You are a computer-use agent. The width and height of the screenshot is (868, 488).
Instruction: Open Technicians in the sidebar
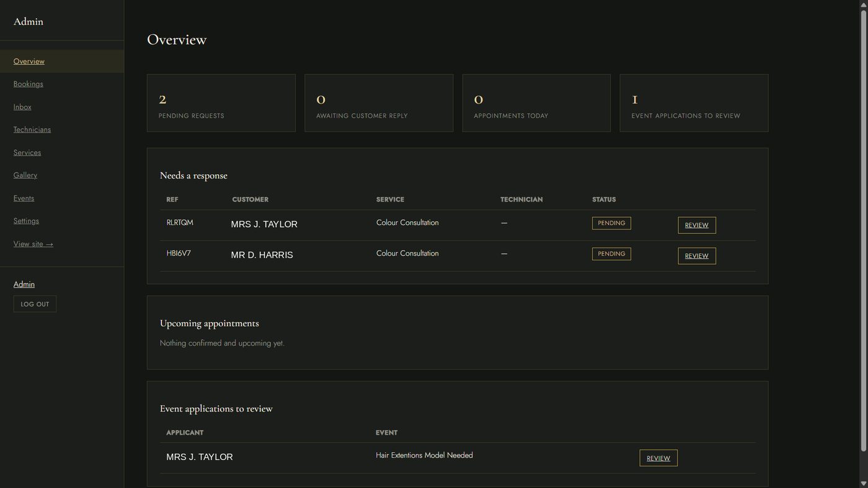[32, 130]
